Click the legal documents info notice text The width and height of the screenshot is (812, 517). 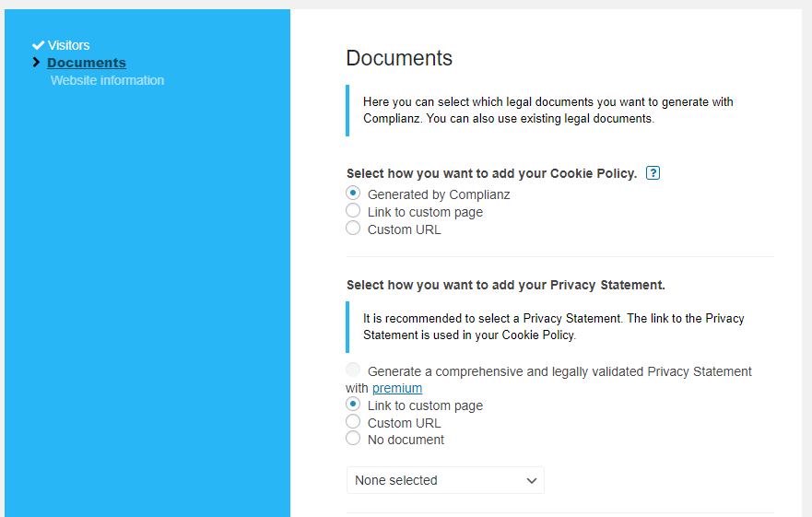(x=547, y=110)
